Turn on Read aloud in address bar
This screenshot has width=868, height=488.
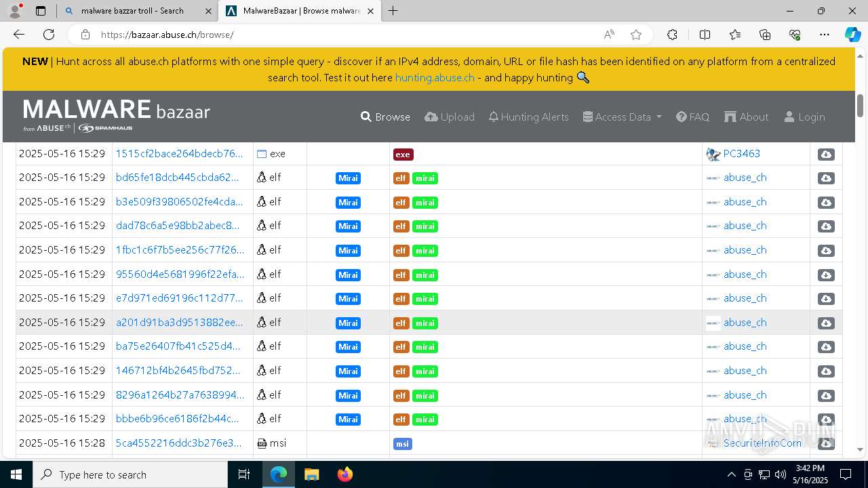tap(609, 35)
